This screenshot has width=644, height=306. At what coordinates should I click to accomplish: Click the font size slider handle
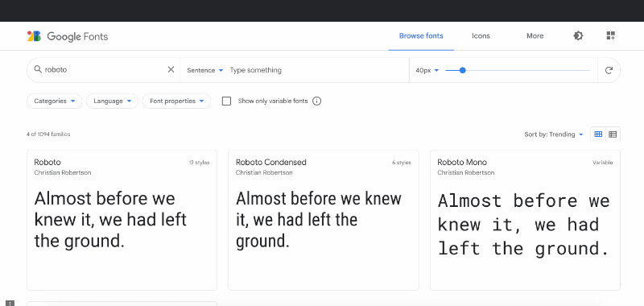[462, 70]
